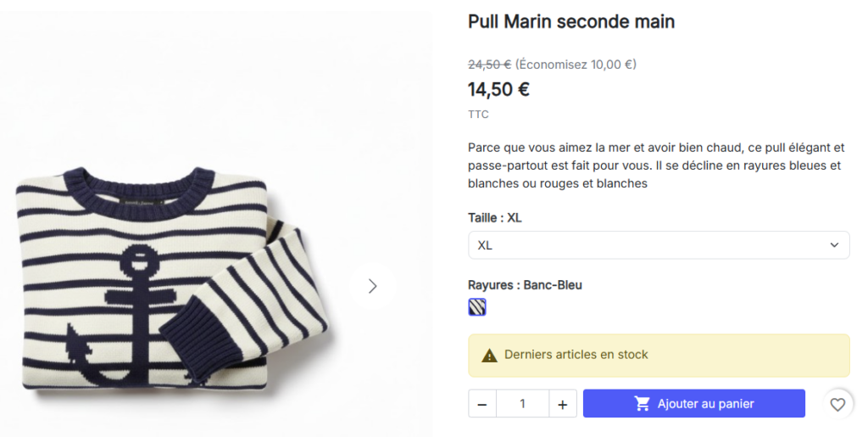The width and height of the screenshot is (868, 437).
Task: Click the striped anchor sweater image
Action: (170, 280)
